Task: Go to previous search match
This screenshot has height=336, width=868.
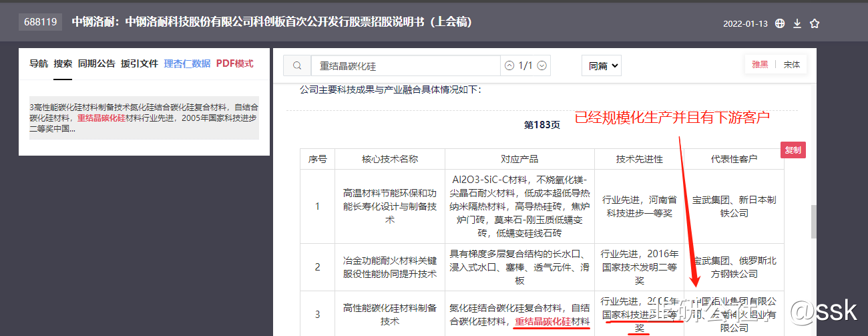Action: tap(509, 65)
